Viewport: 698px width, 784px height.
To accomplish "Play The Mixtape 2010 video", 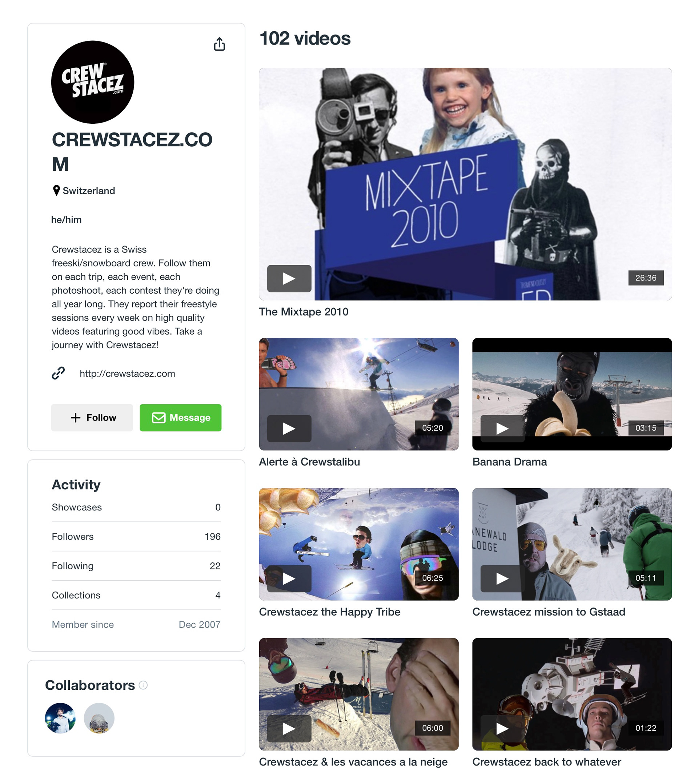I will pyautogui.click(x=289, y=279).
